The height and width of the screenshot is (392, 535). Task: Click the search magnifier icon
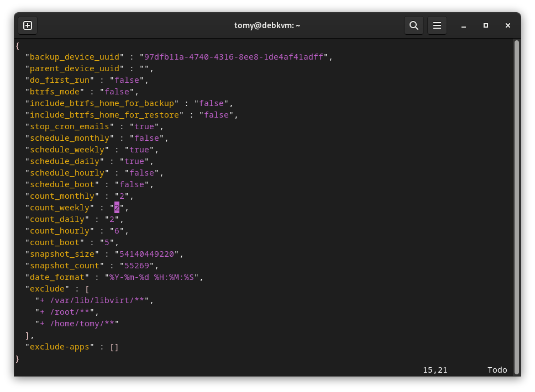click(x=413, y=25)
